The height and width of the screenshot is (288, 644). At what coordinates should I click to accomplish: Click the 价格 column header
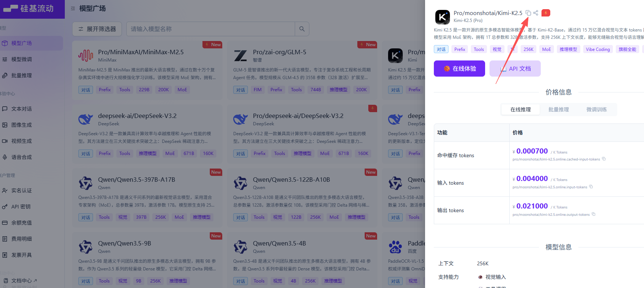click(518, 133)
